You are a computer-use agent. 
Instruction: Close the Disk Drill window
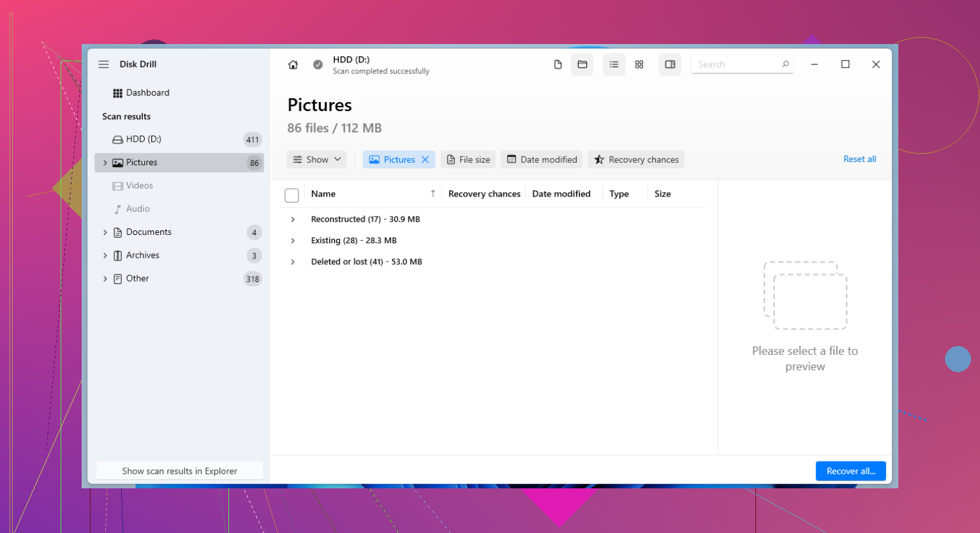tap(876, 64)
